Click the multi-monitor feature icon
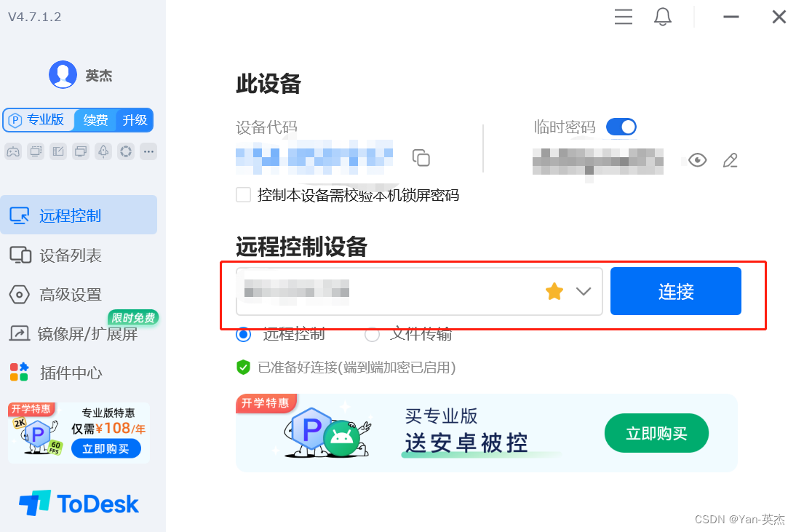Viewport: 796px width, 532px height. [80, 151]
